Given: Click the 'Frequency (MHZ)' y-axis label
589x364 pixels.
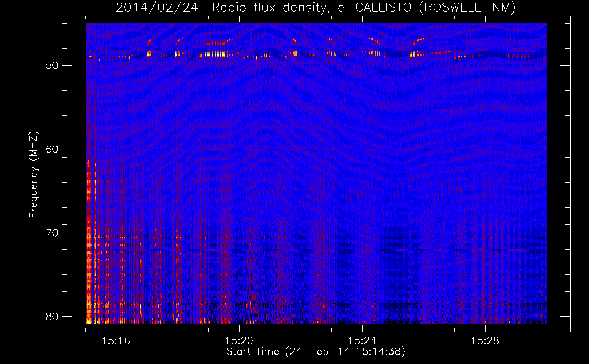Looking at the screenshot, I should (33, 175).
